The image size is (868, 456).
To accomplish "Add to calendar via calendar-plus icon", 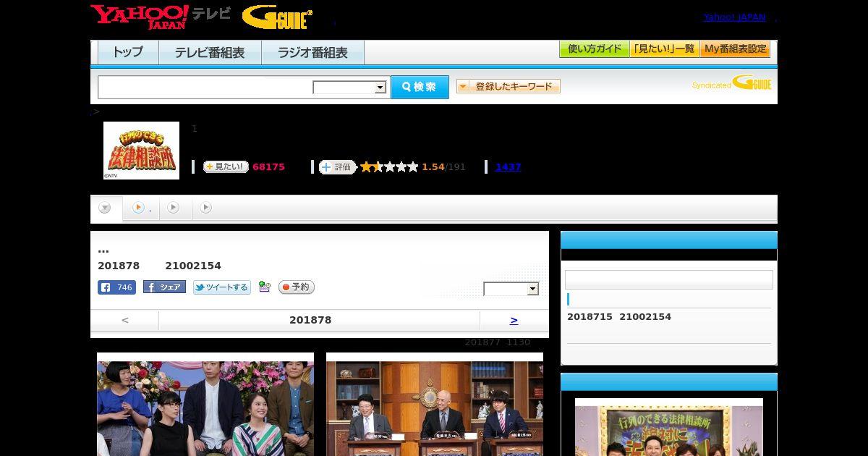I will click(x=265, y=287).
